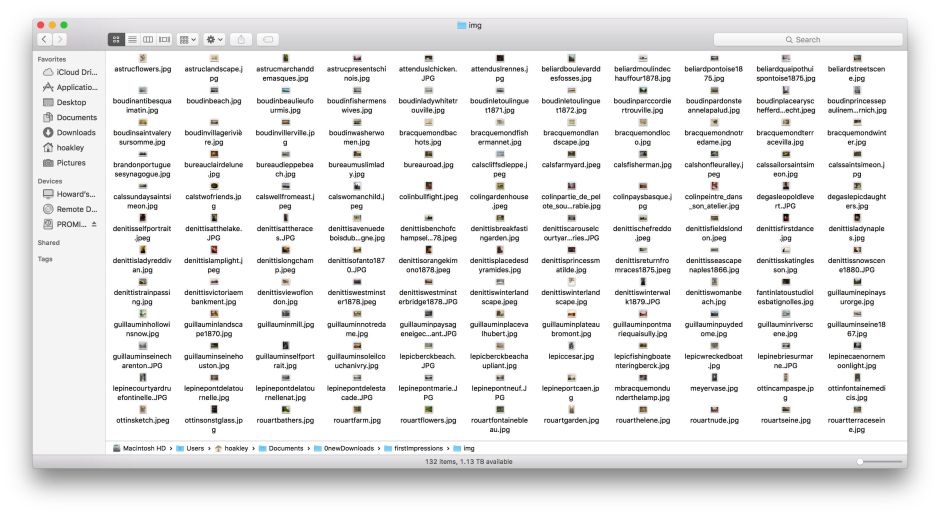
Task: Go forward using the forward arrow
Action: click(62, 39)
